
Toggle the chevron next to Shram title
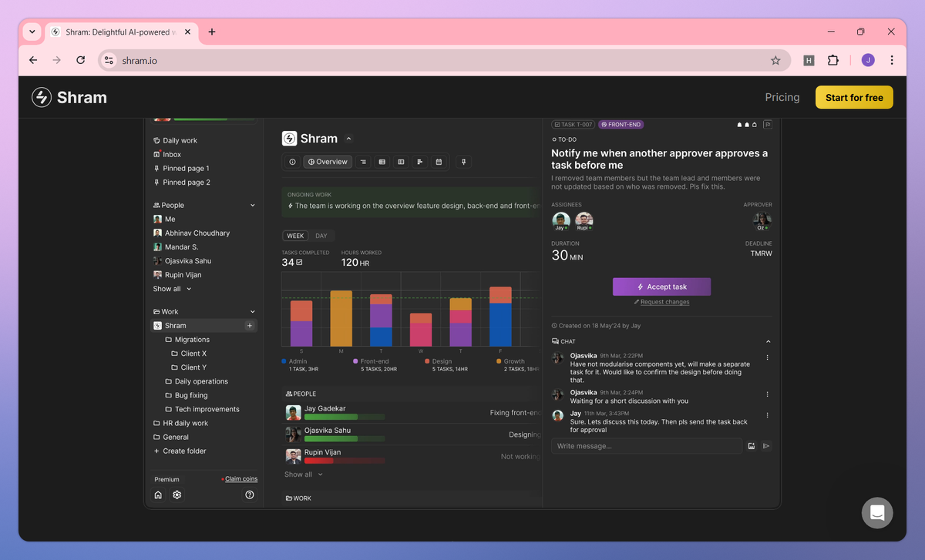(349, 139)
